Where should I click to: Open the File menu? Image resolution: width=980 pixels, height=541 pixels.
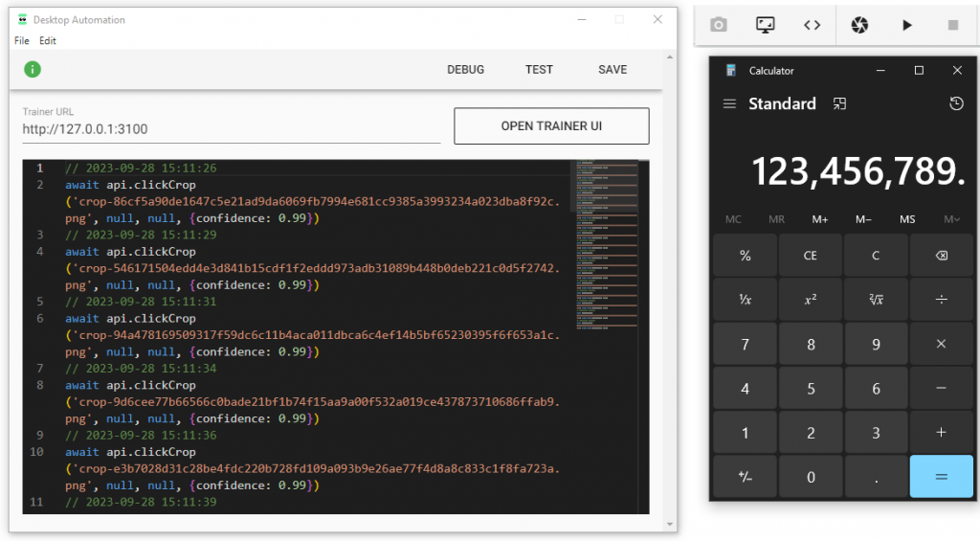22,40
